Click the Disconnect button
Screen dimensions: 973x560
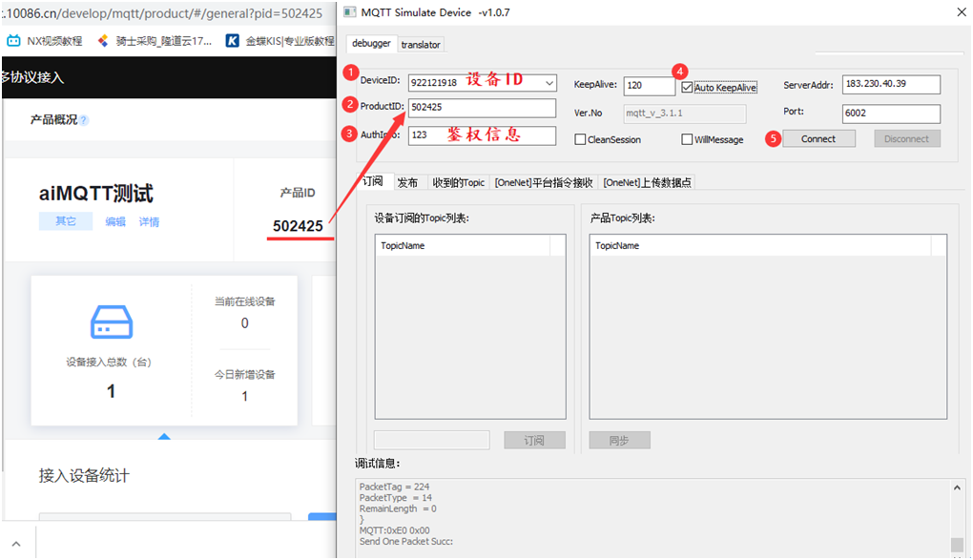tap(906, 139)
